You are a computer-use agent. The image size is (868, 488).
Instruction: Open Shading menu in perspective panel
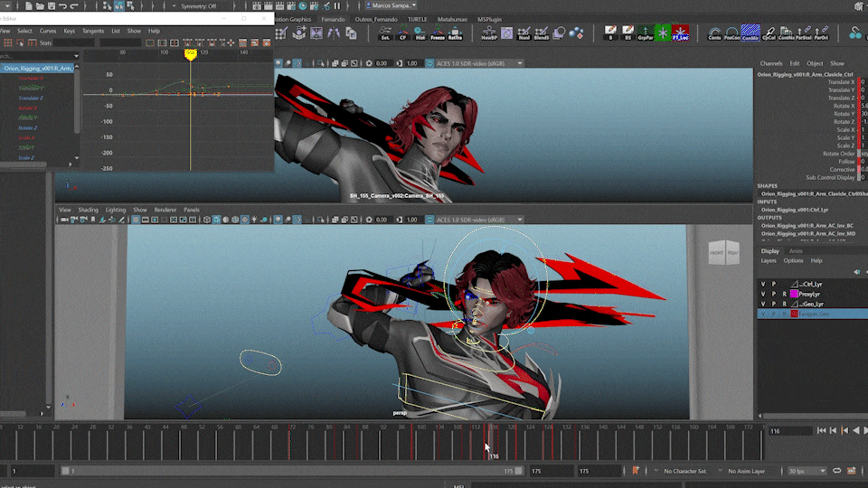88,210
